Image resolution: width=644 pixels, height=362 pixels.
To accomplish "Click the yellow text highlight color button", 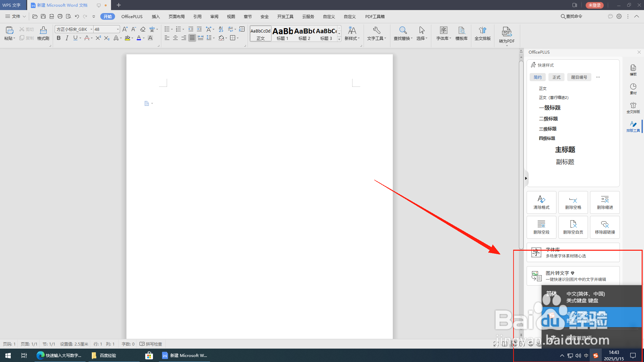I will click(x=127, y=38).
